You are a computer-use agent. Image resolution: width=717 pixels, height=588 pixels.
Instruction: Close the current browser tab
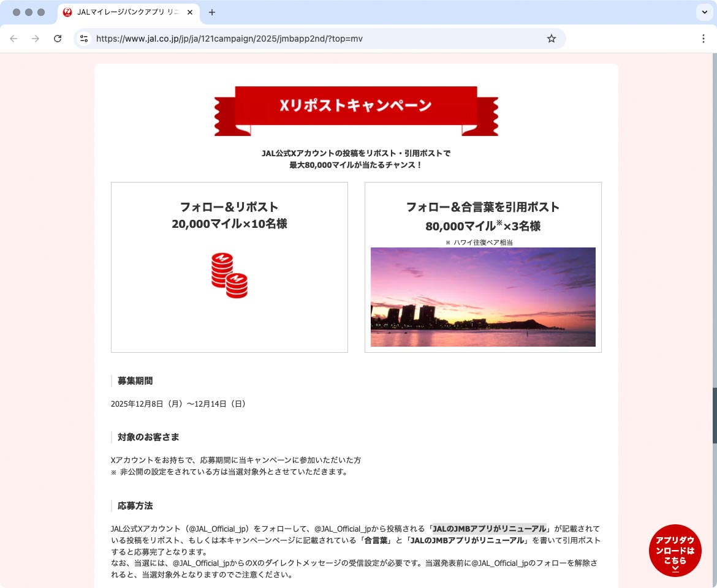coord(190,12)
